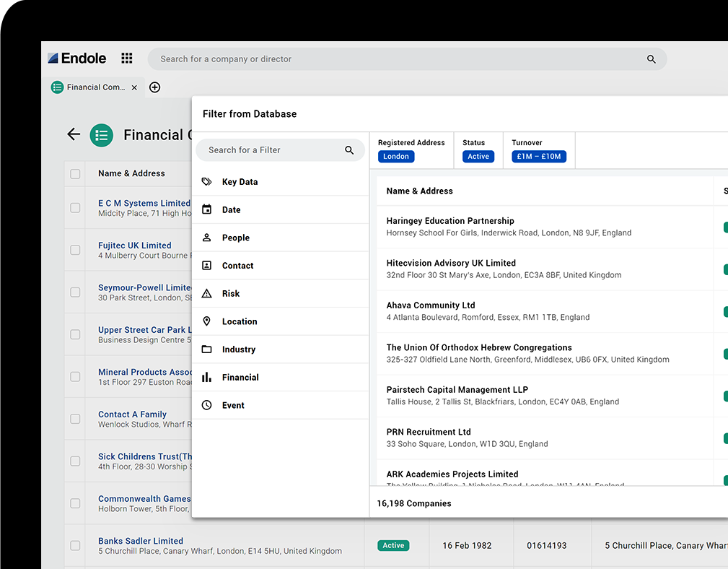
Task: Click the Financial bar chart icon
Action: click(206, 377)
